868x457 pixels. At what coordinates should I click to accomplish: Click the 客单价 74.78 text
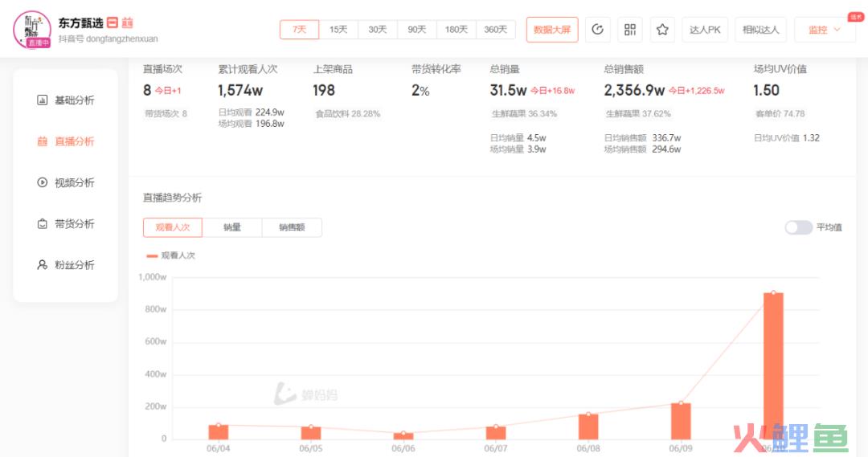click(780, 114)
